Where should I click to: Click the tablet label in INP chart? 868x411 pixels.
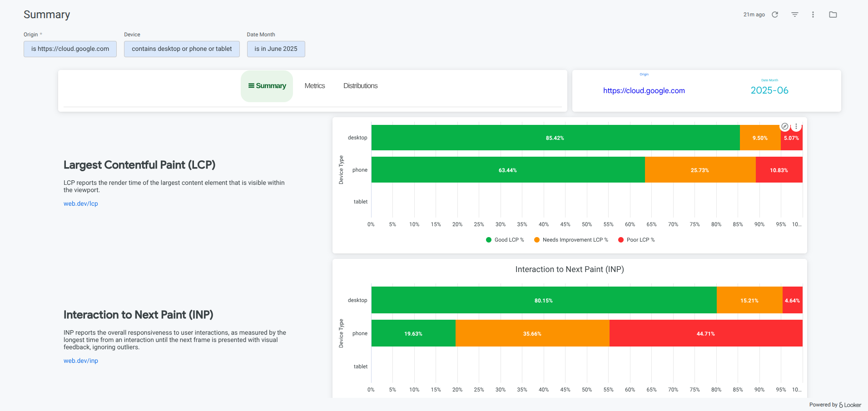[x=361, y=366]
